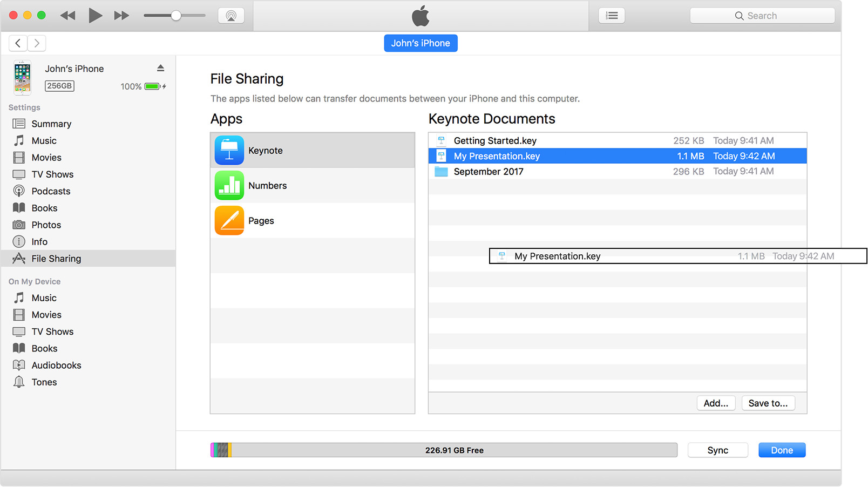Screen dimensions: 868x487
Task: Select Keynote in Apps list
Action: 313,150
